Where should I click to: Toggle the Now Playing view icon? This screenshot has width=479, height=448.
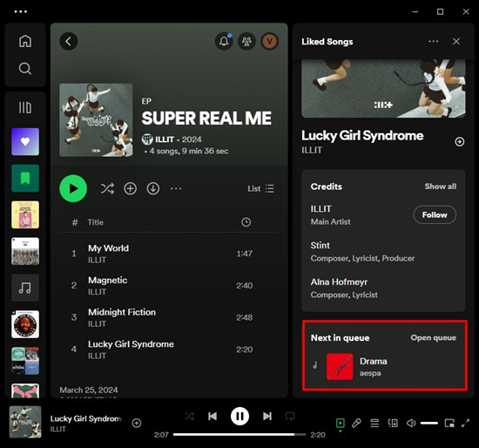(340, 423)
